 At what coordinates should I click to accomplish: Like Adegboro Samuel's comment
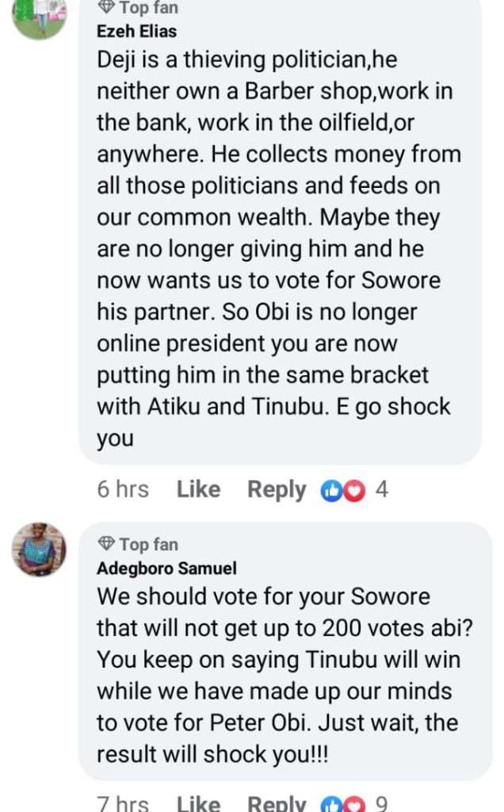click(x=198, y=804)
